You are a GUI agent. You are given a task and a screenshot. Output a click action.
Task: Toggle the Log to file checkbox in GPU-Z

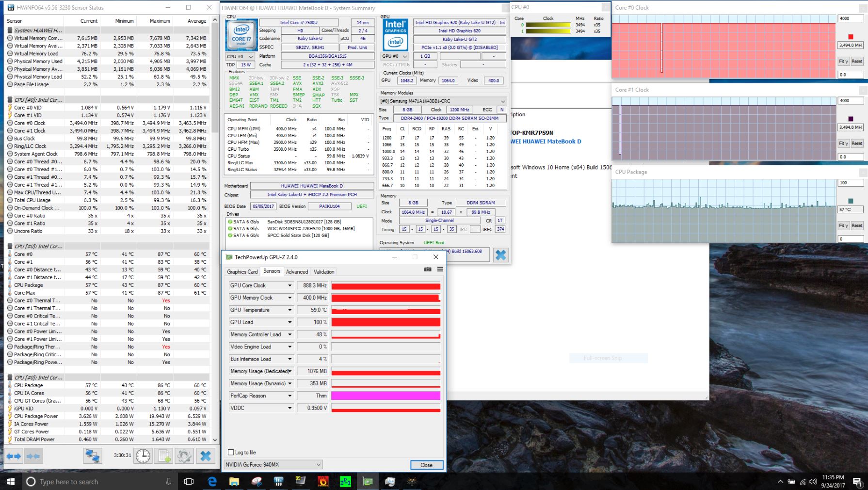click(x=231, y=452)
